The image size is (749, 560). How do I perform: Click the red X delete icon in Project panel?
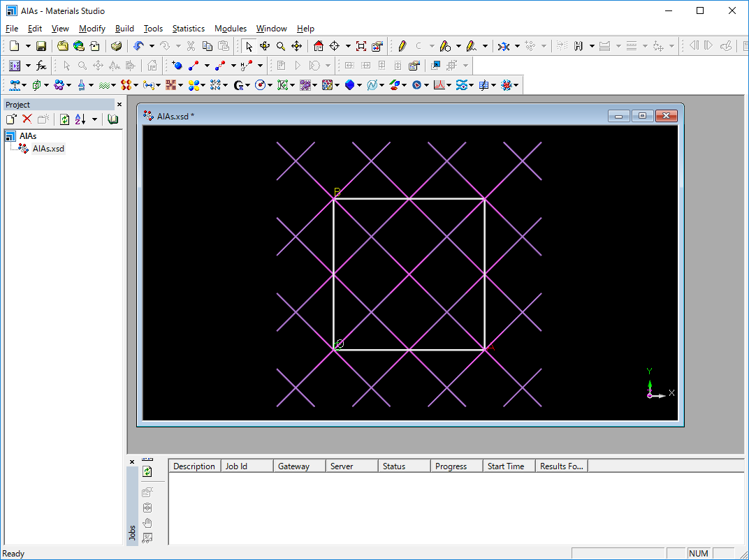coord(27,119)
